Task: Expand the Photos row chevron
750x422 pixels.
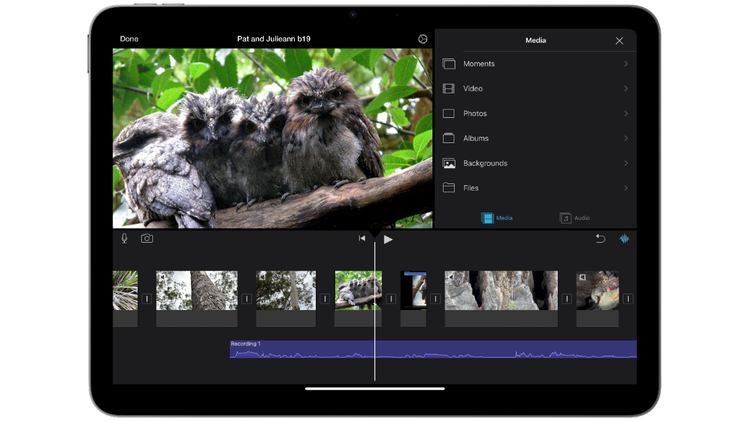Action: 626,114
